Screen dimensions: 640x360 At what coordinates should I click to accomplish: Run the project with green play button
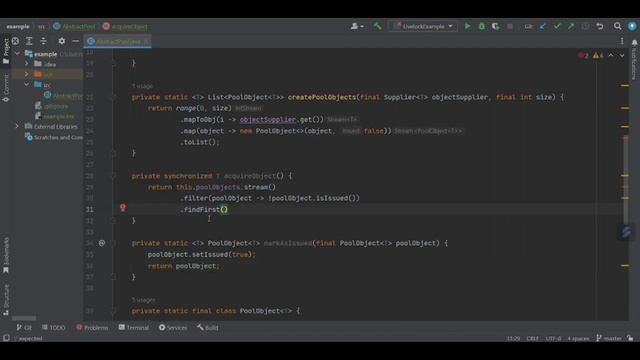coord(467,26)
